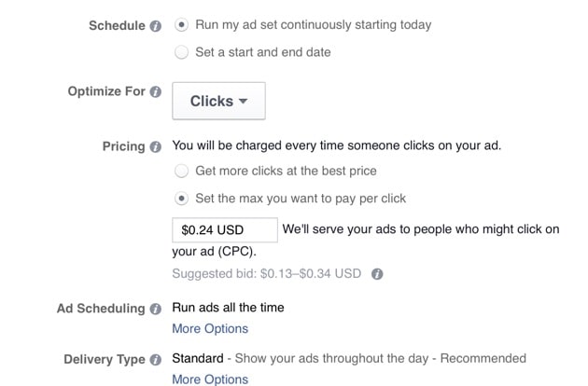Click the info icon after Suggested bid
The width and height of the screenshot is (588, 386).
point(376,275)
